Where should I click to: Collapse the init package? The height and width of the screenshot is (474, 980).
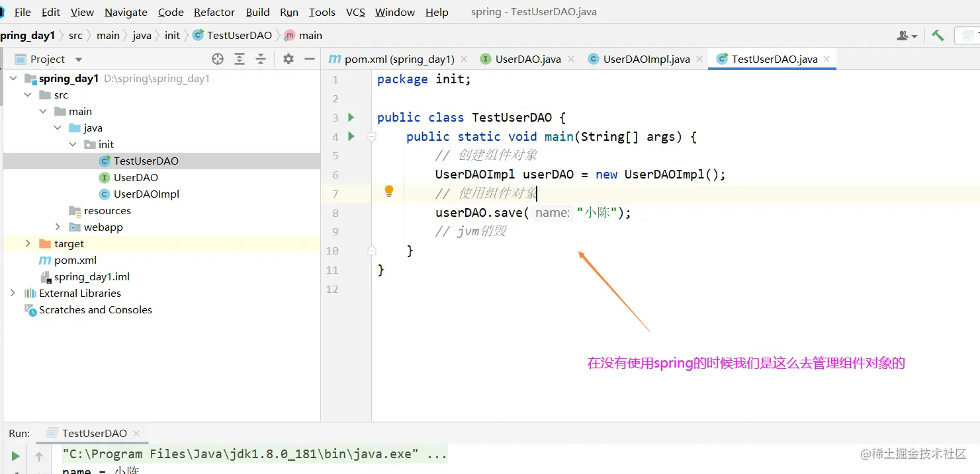point(73,144)
